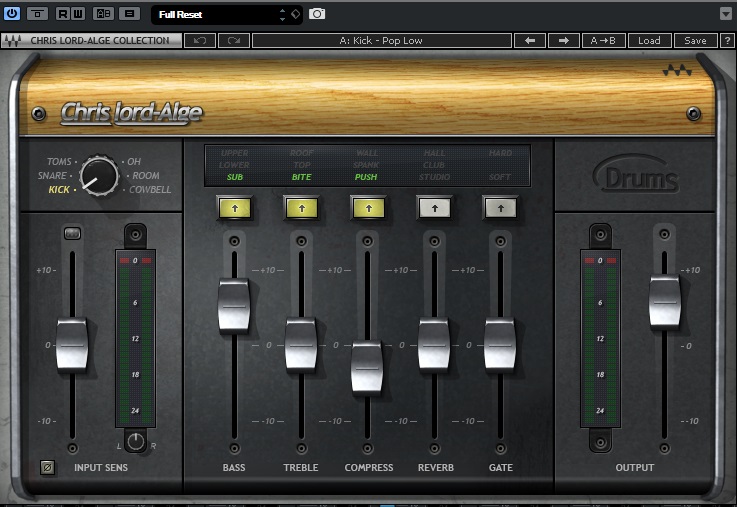The height and width of the screenshot is (507, 737).
Task: Click the diamond icon beside preset name
Action: 296,14
